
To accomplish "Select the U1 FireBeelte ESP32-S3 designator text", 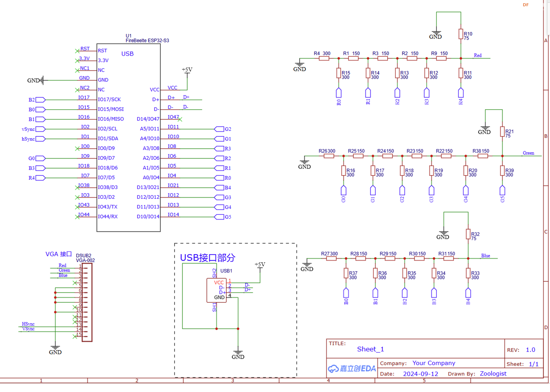I will [147, 38].
